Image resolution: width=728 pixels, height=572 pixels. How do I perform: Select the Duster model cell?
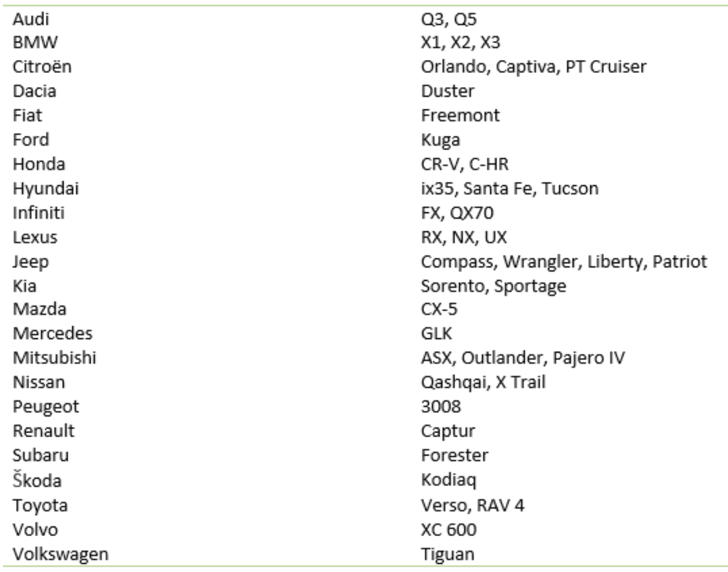tap(448, 91)
